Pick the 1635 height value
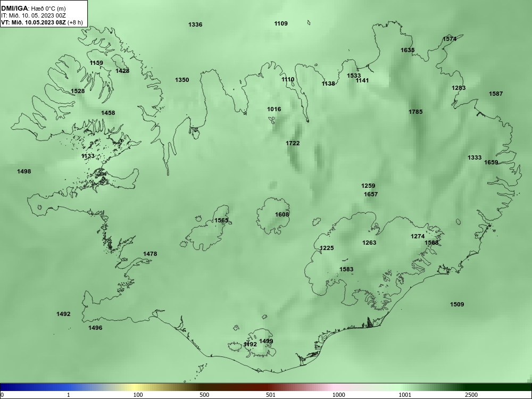The width and height of the screenshot is (532, 399). [408, 50]
